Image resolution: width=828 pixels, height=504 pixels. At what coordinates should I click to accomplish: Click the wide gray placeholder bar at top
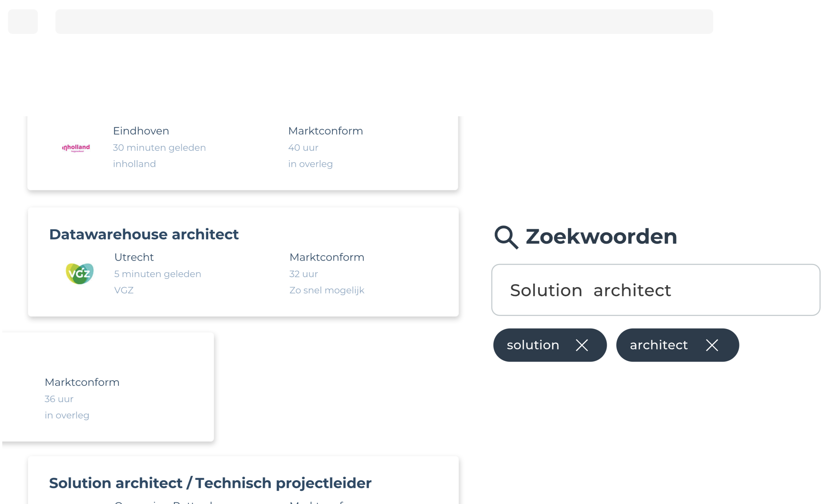384,22
